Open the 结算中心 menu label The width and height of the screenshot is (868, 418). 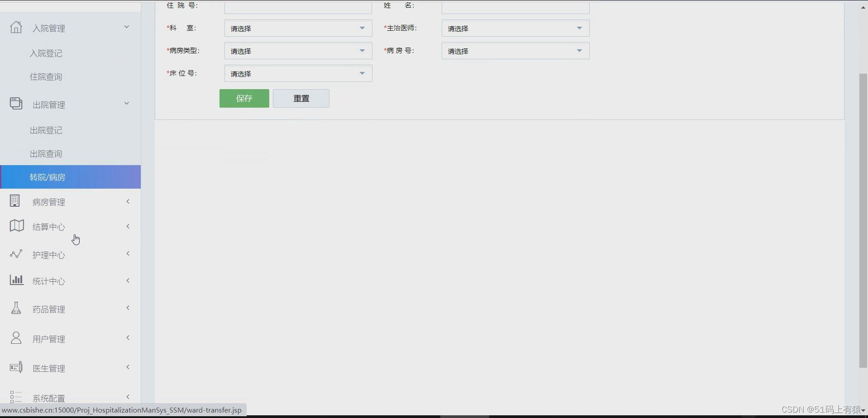coord(49,227)
